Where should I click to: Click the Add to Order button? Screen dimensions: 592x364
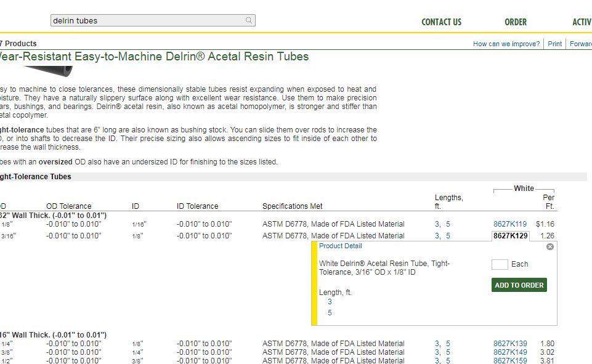tap(519, 285)
